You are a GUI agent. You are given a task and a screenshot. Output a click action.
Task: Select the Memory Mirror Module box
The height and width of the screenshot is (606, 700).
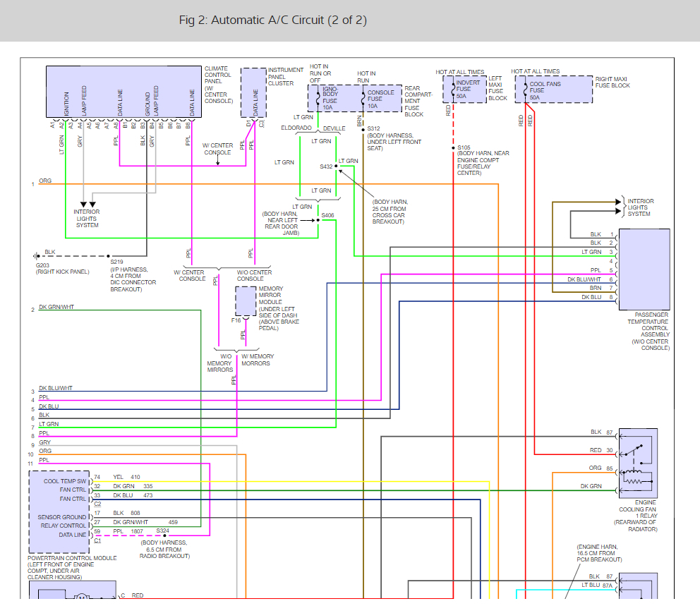(x=246, y=301)
